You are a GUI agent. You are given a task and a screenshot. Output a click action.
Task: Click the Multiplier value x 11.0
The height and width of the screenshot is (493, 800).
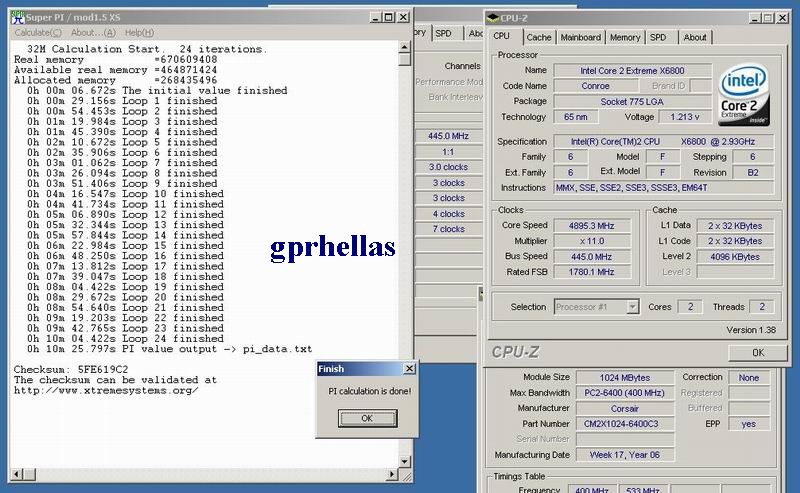pos(592,241)
